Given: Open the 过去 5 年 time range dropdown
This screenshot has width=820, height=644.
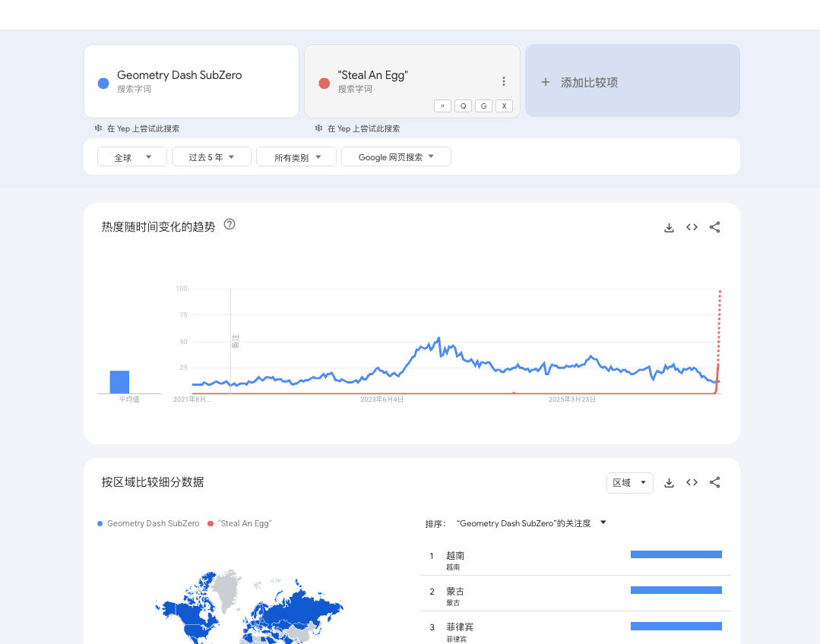Looking at the screenshot, I should click(x=212, y=156).
